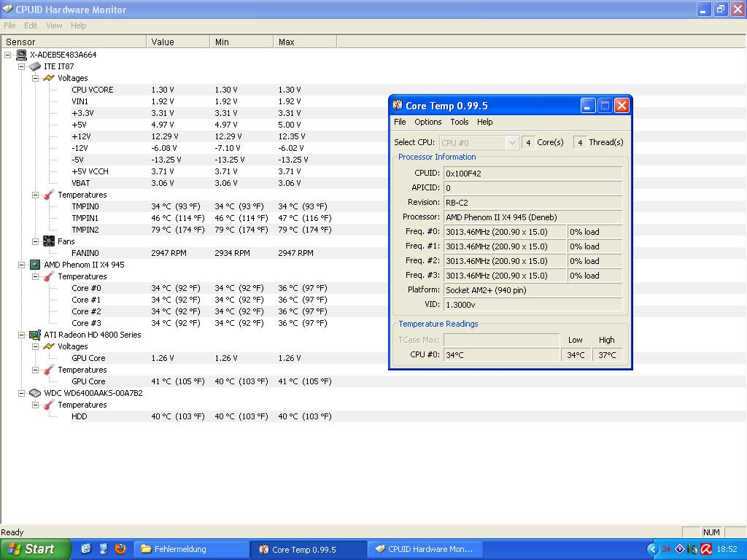Switch to CPUID Hardware Monitor taskbar button
This screenshot has height=560, width=747.
pos(427,549)
